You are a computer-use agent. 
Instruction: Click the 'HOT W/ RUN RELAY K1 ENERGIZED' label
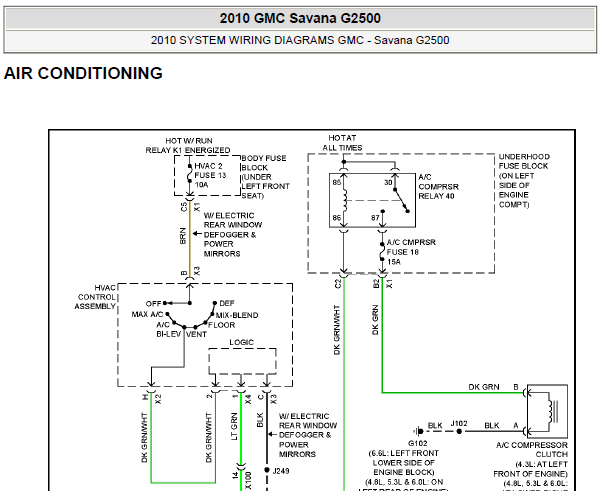coord(188,145)
